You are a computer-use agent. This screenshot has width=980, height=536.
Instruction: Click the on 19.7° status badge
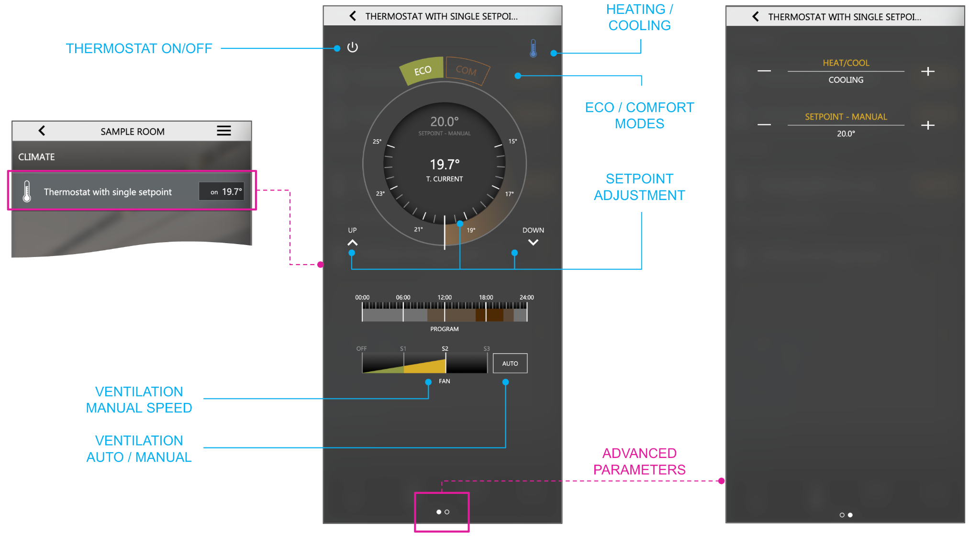point(222,191)
